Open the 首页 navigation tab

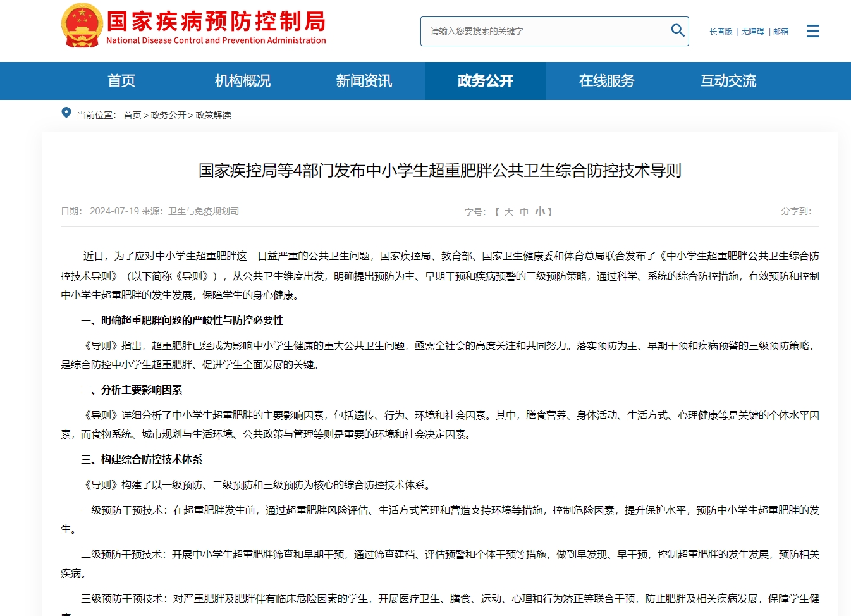[121, 81]
